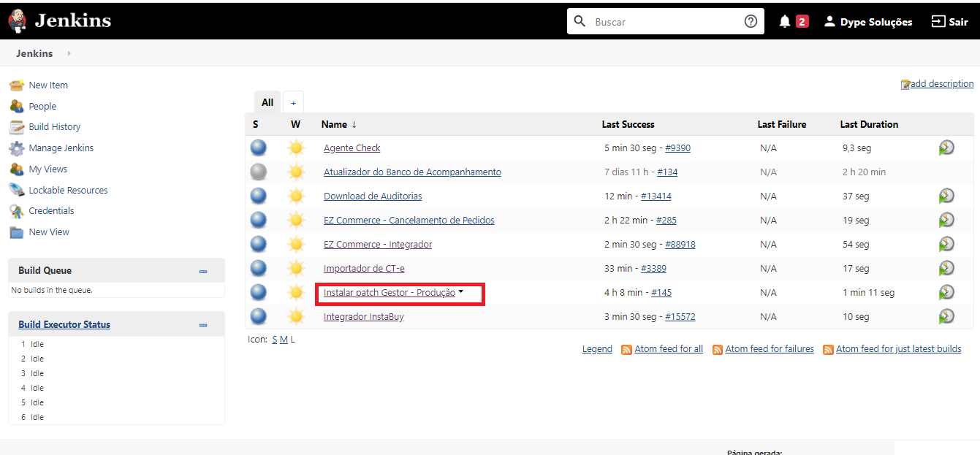Add a new view with the plus tab
The height and width of the screenshot is (455, 980).
293,103
